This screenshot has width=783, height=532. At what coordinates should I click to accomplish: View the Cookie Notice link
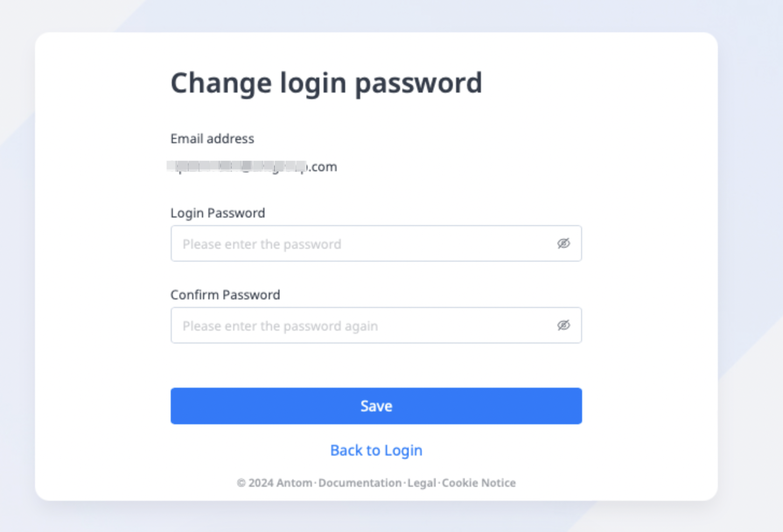[x=479, y=483]
